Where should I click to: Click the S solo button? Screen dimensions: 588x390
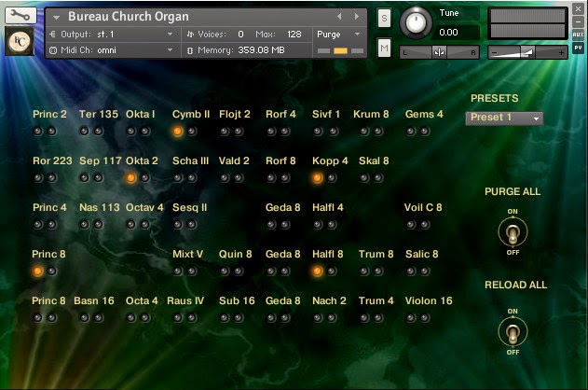(385, 18)
